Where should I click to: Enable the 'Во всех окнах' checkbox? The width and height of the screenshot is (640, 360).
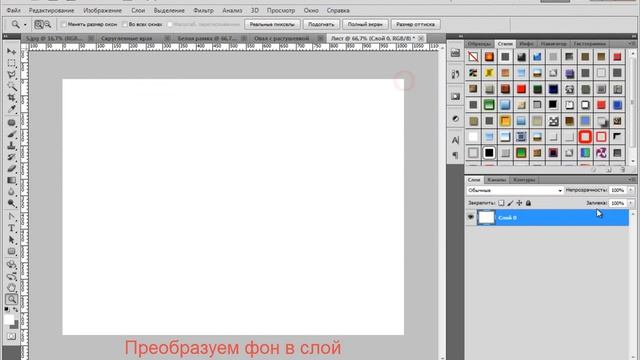coord(125,24)
